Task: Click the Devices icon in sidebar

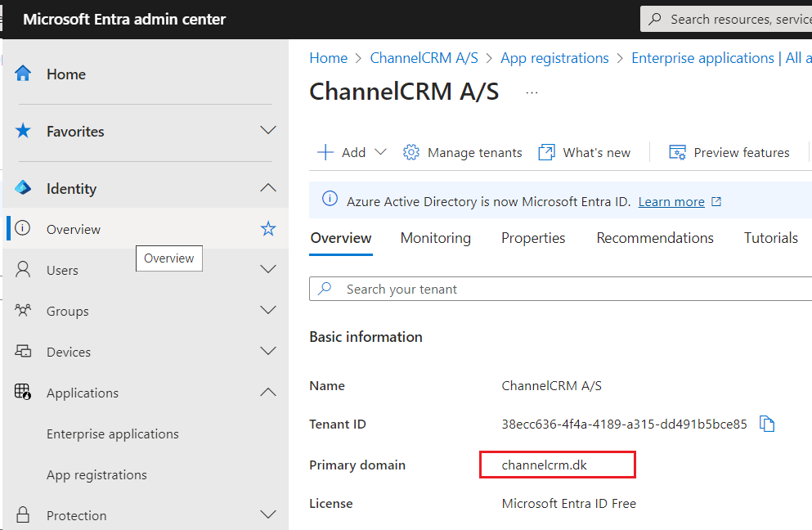Action: coord(23,351)
